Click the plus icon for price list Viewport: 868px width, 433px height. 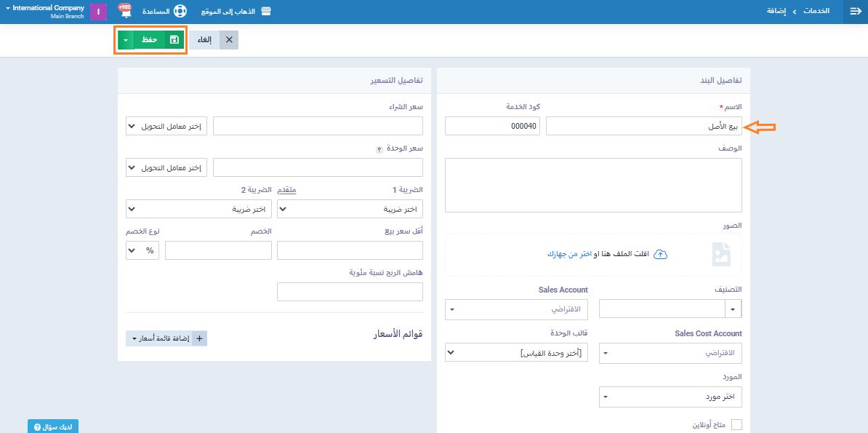pos(199,338)
